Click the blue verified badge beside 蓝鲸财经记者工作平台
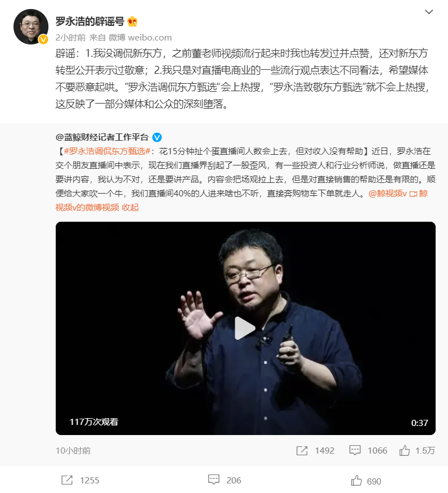The width and height of the screenshot is (448, 493). tap(157, 137)
